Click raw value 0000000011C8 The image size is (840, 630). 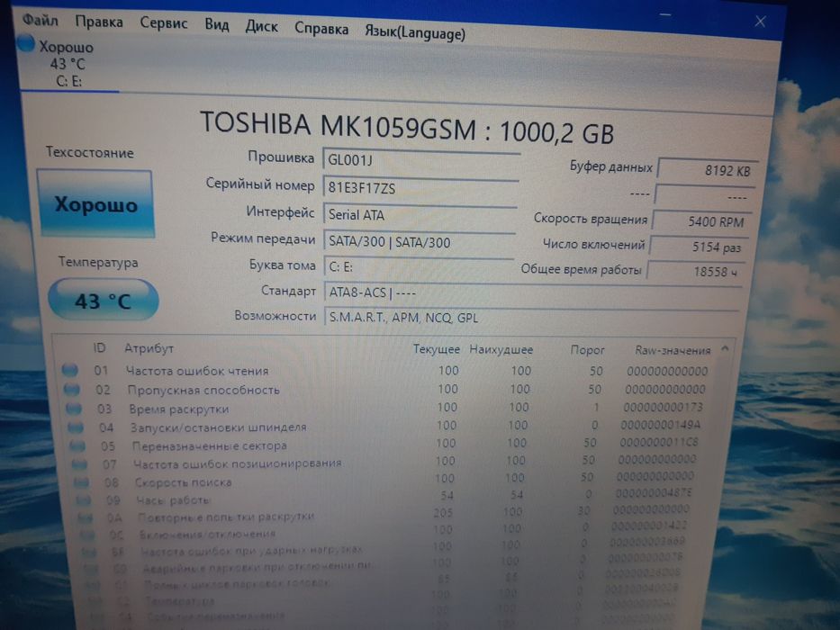pyautogui.click(x=659, y=443)
